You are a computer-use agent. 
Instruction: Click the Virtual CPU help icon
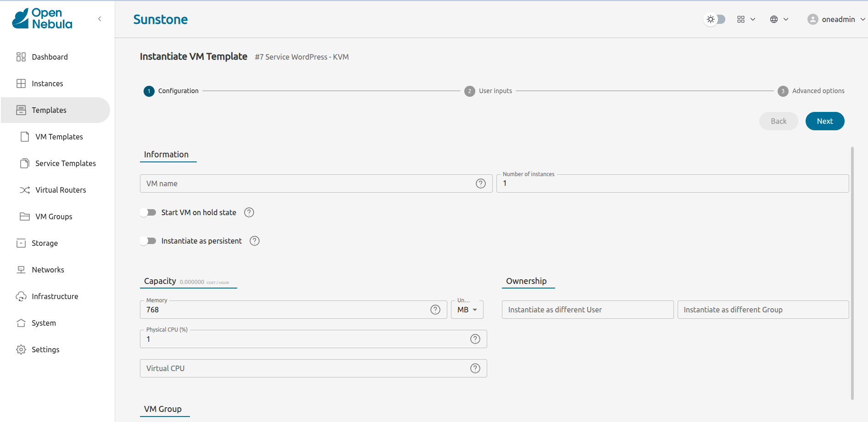[475, 368]
